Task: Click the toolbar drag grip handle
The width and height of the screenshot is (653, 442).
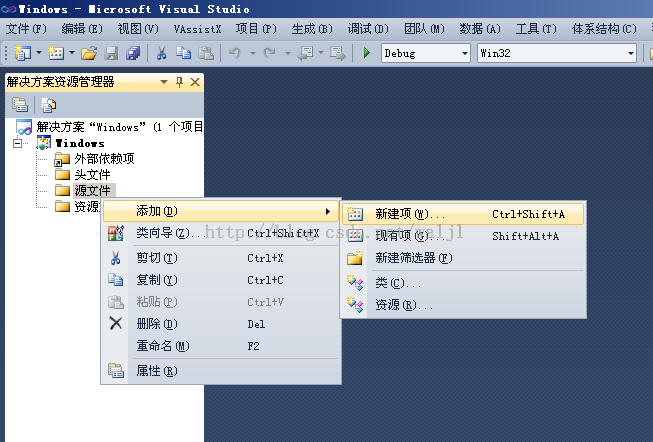Action: 6,53
